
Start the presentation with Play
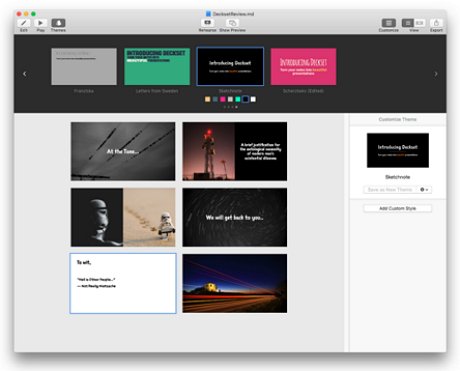point(40,23)
